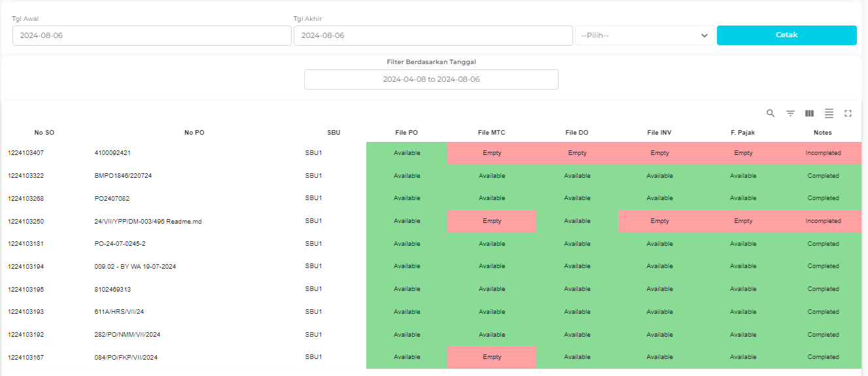
Task: Click the Tgl Awal date field
Action: (x=152, y=35)
